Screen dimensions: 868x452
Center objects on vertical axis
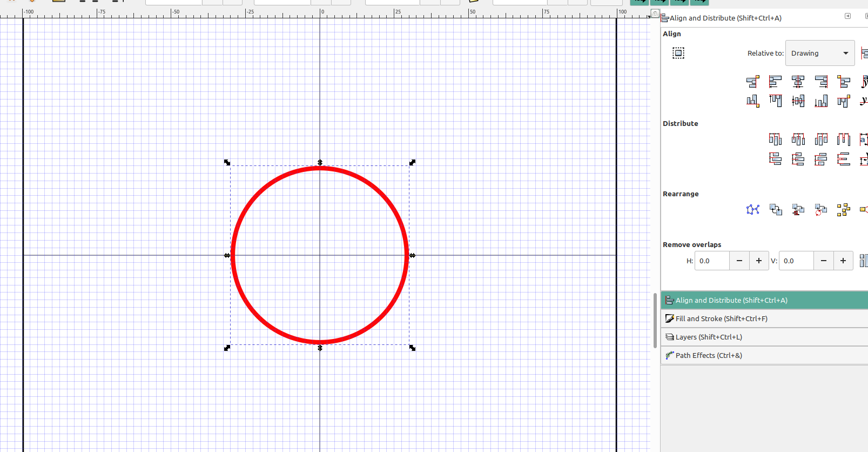pos(798,82)
